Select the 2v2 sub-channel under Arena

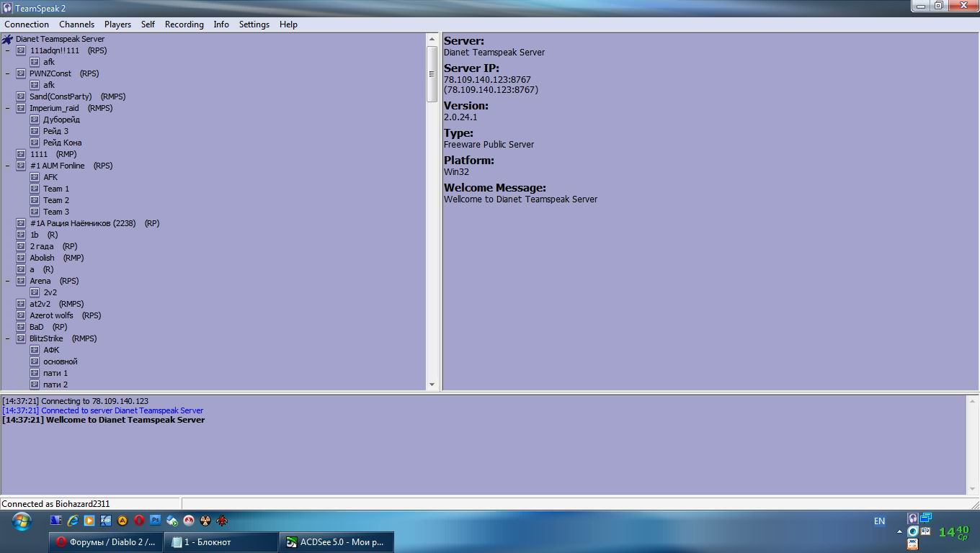point(50,292)
